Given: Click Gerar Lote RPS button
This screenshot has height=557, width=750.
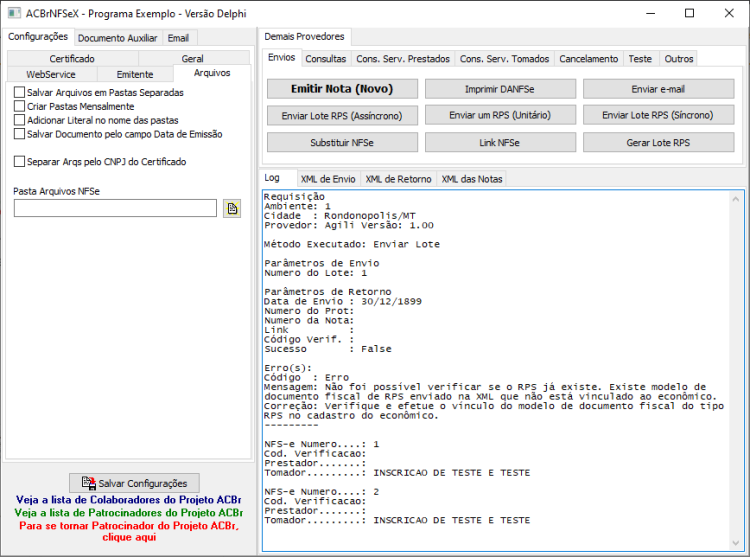Looking at the screenshot, I should pos(658,142).
